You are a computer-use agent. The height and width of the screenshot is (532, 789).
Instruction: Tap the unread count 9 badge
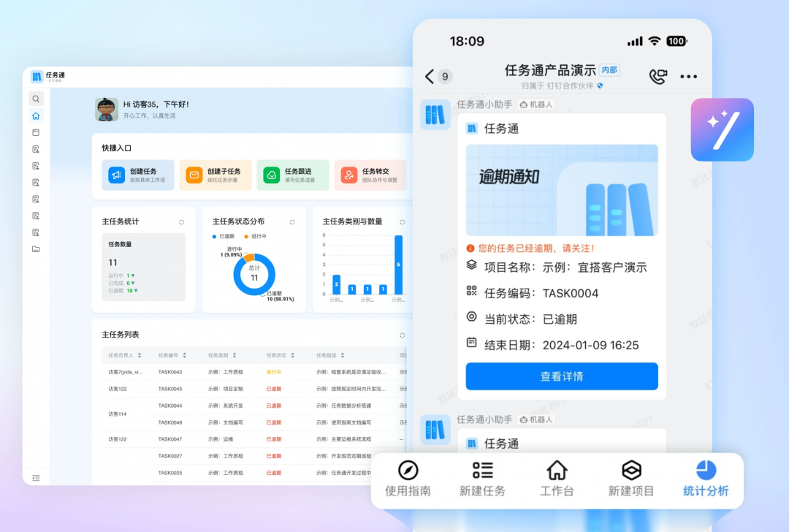(445, 77)
